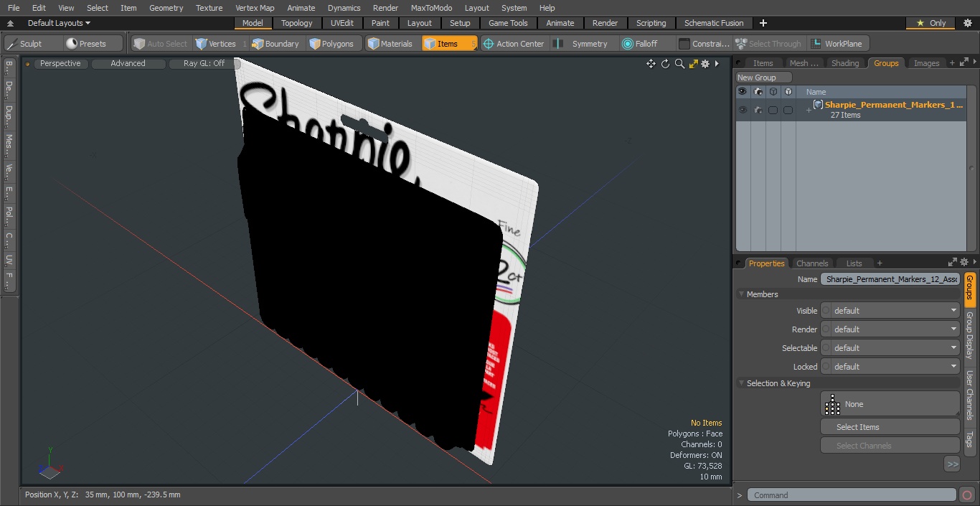The image size is (980, 506).
Task: Click the group Name input field
Action: [890, 279]
